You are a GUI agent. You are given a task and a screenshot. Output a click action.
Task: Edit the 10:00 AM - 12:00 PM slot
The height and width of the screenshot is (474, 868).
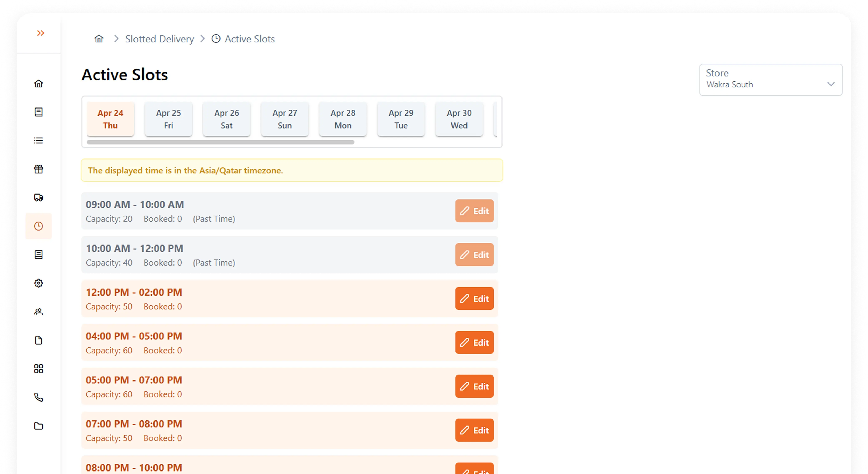point(474,255)
